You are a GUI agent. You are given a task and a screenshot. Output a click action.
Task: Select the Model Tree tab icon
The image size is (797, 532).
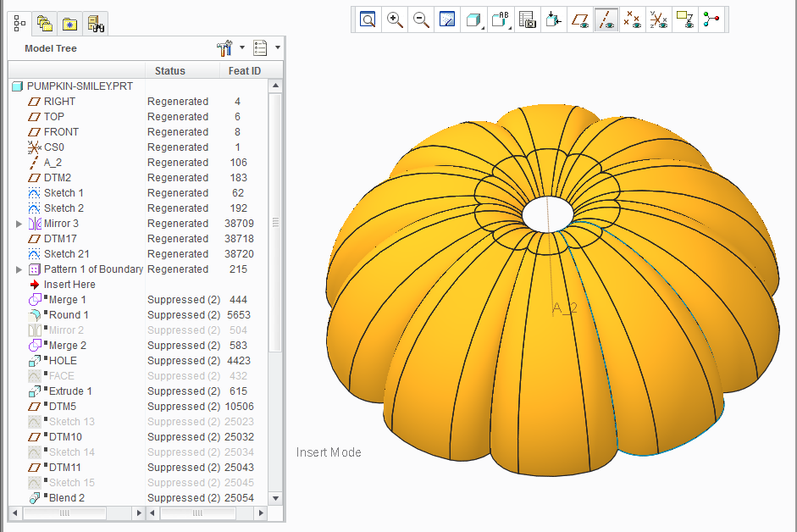(x=19, y=24)
